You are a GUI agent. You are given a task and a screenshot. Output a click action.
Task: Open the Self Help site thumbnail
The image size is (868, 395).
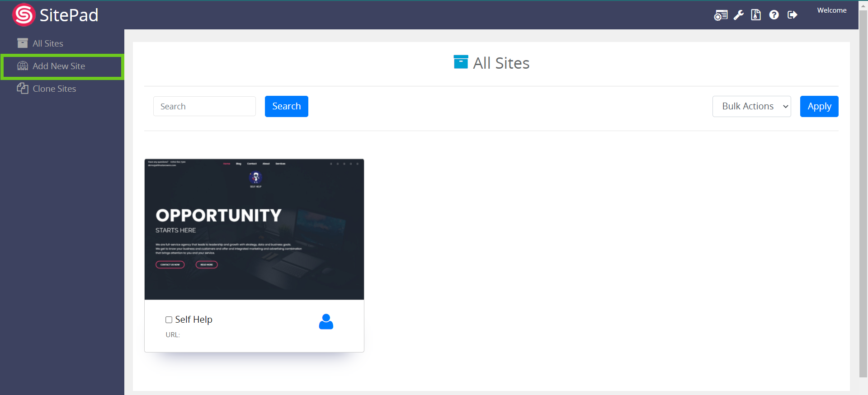pos(254,229)
